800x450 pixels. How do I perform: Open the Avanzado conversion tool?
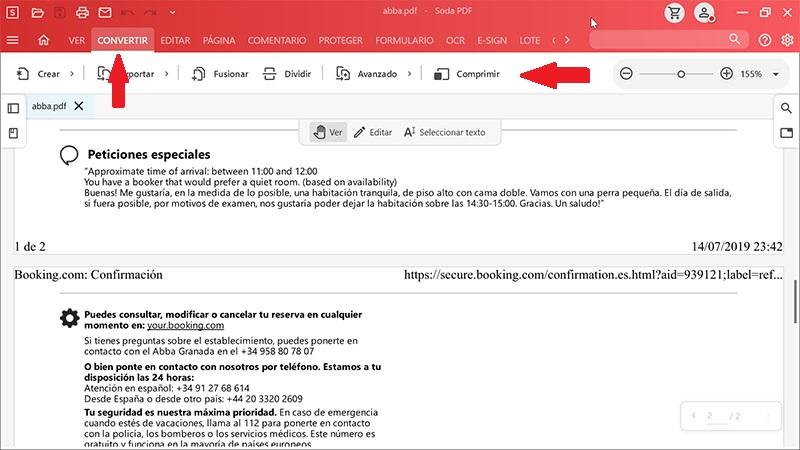point(366,74)
